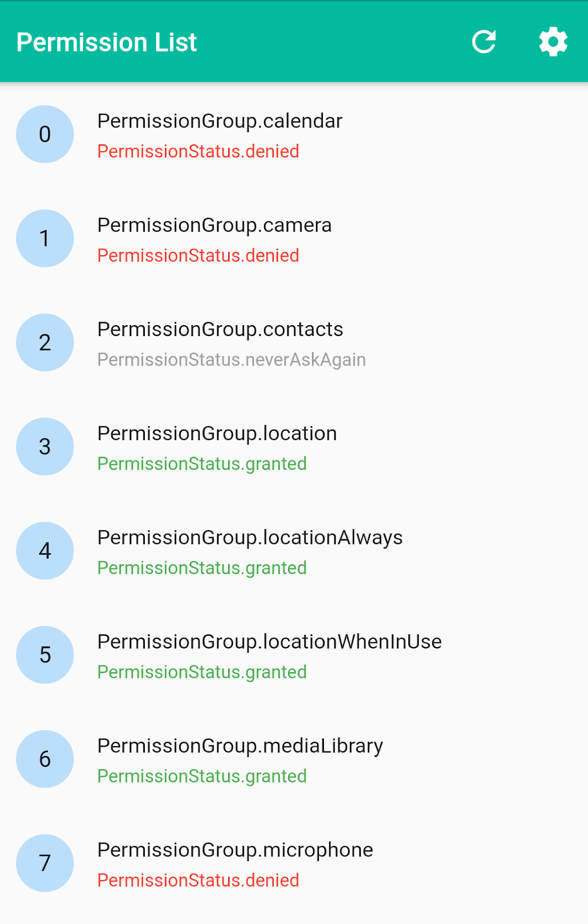Tap the circle avatar numbered 5
588x924 pixels.
pos(45,655)
